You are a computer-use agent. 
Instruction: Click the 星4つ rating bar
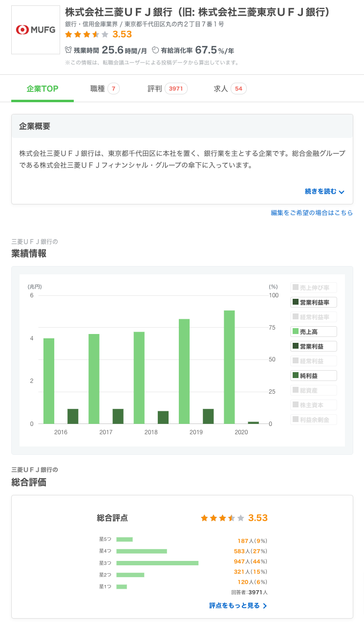tap(142, 551)
